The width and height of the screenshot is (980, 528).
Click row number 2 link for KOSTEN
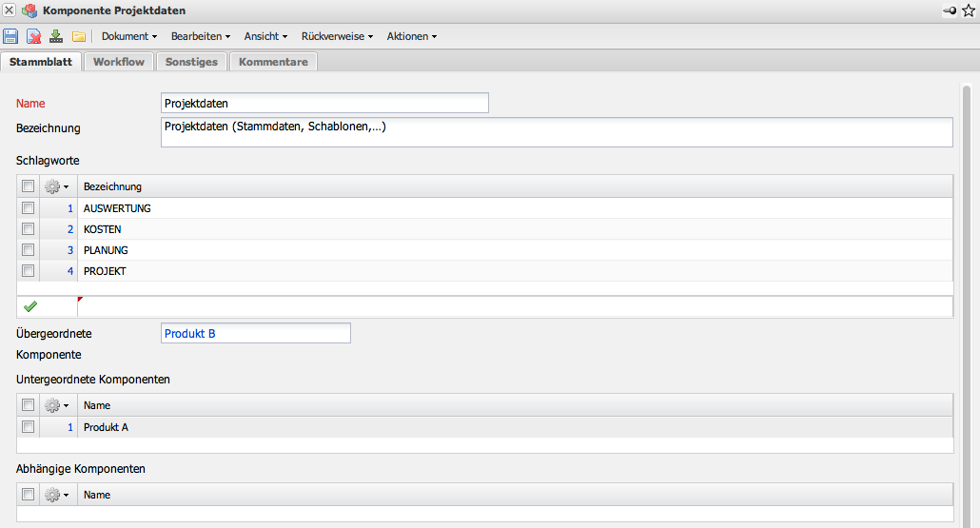pos(70,229)
